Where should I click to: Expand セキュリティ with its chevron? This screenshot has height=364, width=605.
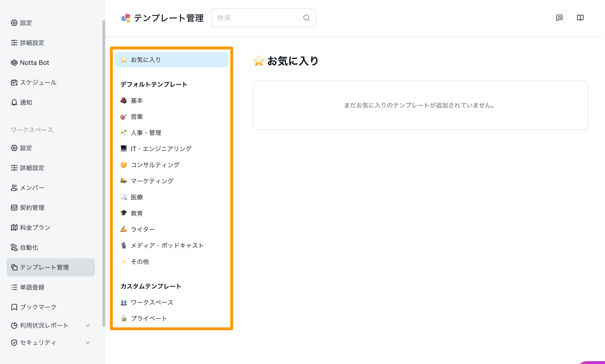(x=88, y=342)
